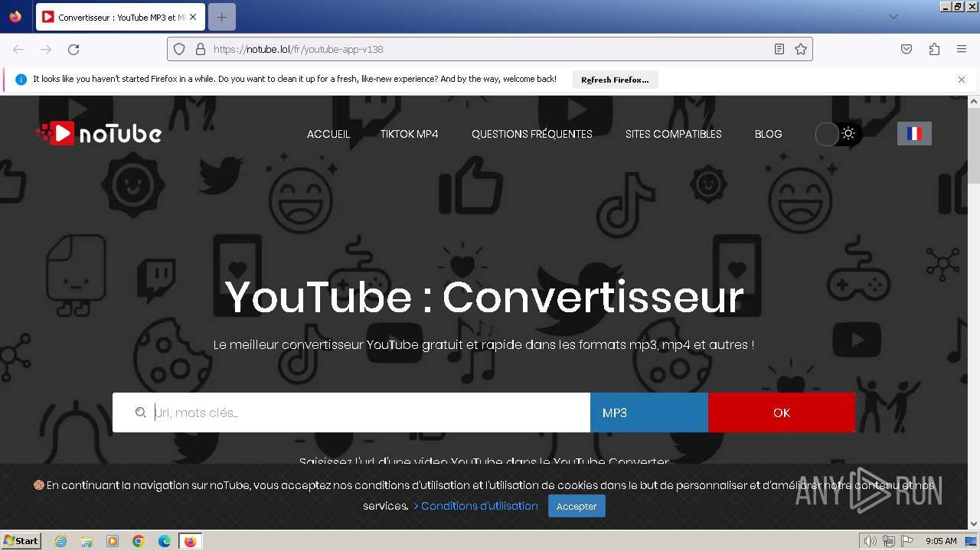Screen dimensions: 980x551
Task: Click the Action Center flag icon
Action: (x=907, y=541)
